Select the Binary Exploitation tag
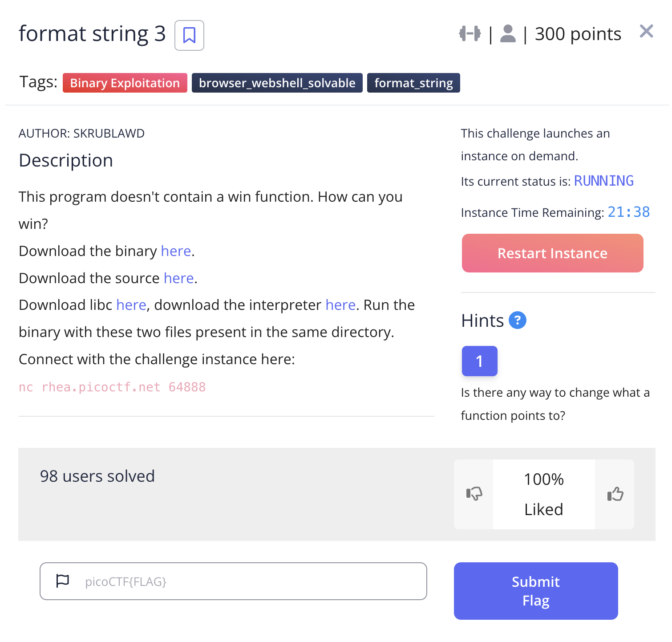Image resolution: width=672 pixels, height=642 pixels. pyautogui.click(x=125, y=83)
